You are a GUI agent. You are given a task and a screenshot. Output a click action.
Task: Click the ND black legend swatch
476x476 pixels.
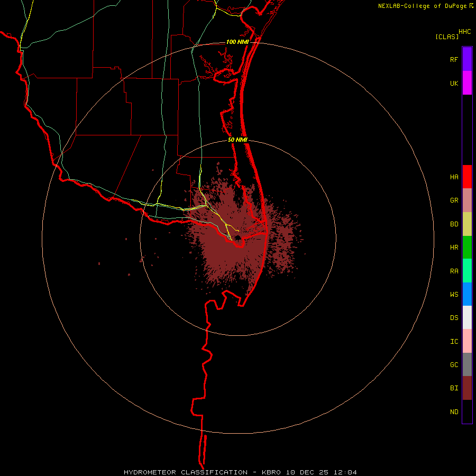(x=467, y=411)
